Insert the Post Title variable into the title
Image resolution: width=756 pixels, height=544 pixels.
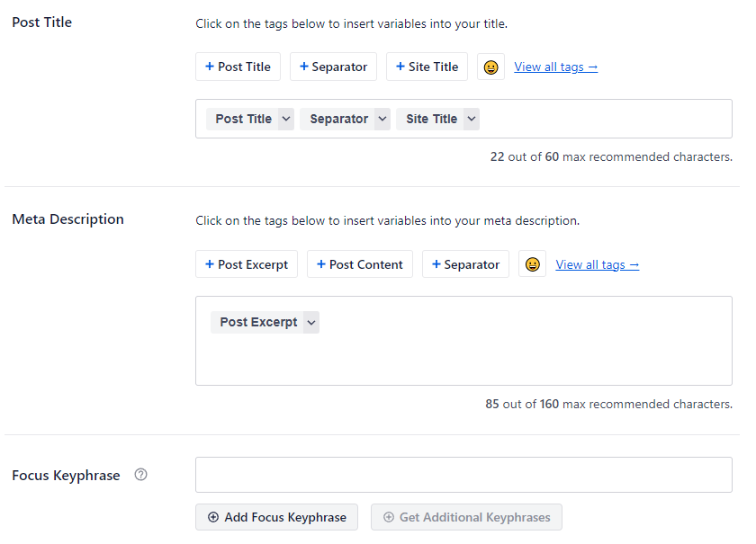pyautogui.click(x=238, y=67)
